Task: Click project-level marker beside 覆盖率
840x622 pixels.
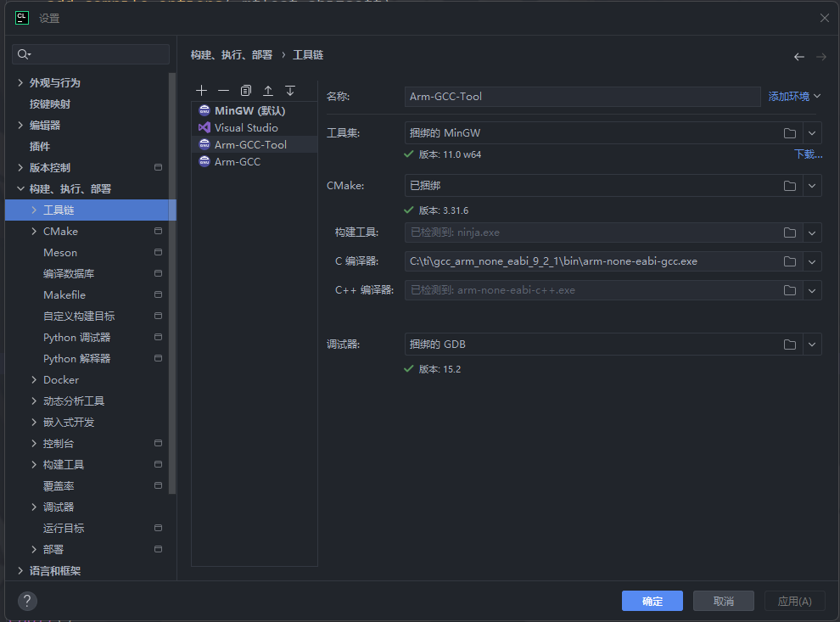Action: click(x=158, y=485)
